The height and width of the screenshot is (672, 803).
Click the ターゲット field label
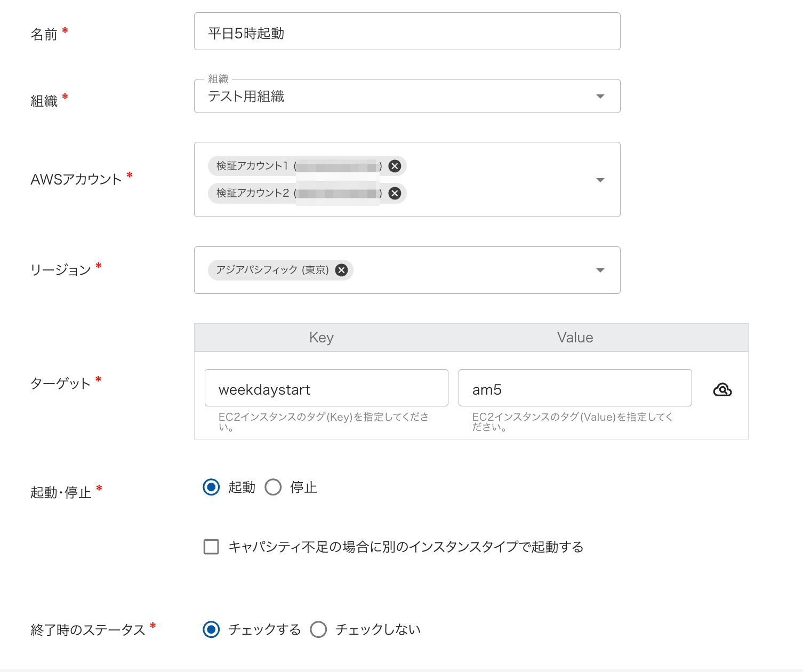point(61,383)
